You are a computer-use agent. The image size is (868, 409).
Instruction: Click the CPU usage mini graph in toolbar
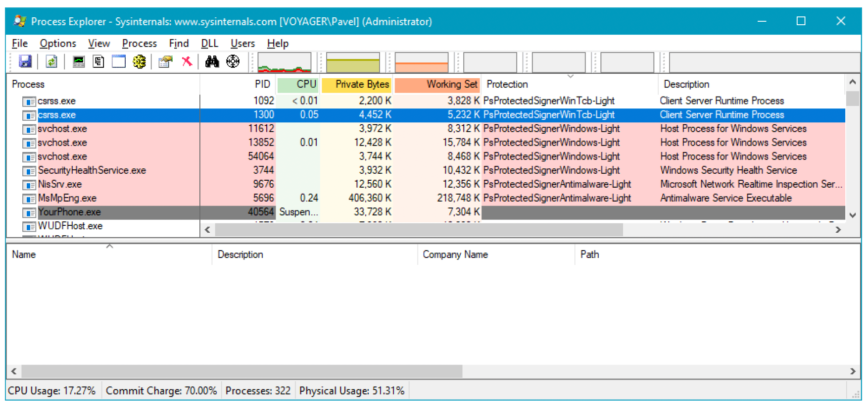285,63
